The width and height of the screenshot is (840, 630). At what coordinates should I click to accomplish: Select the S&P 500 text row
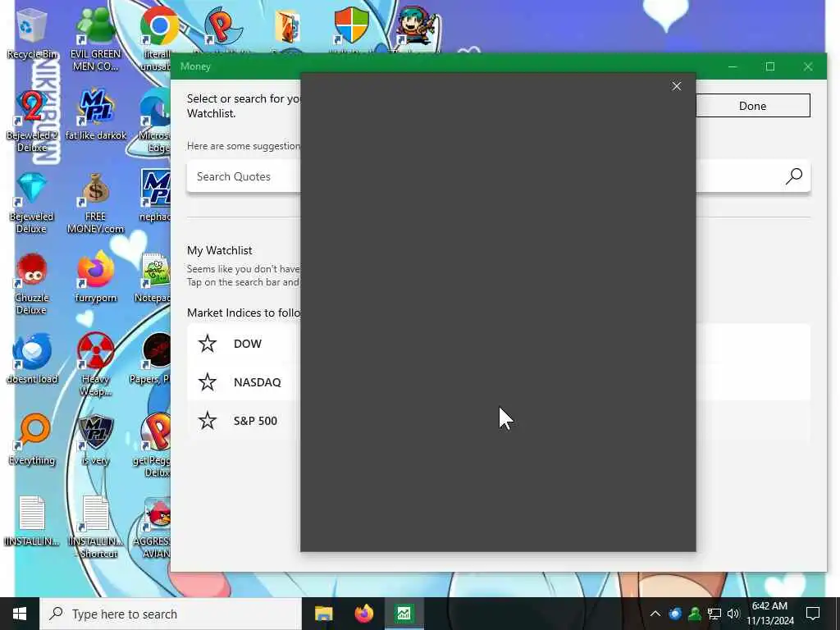tap(255, 421)
